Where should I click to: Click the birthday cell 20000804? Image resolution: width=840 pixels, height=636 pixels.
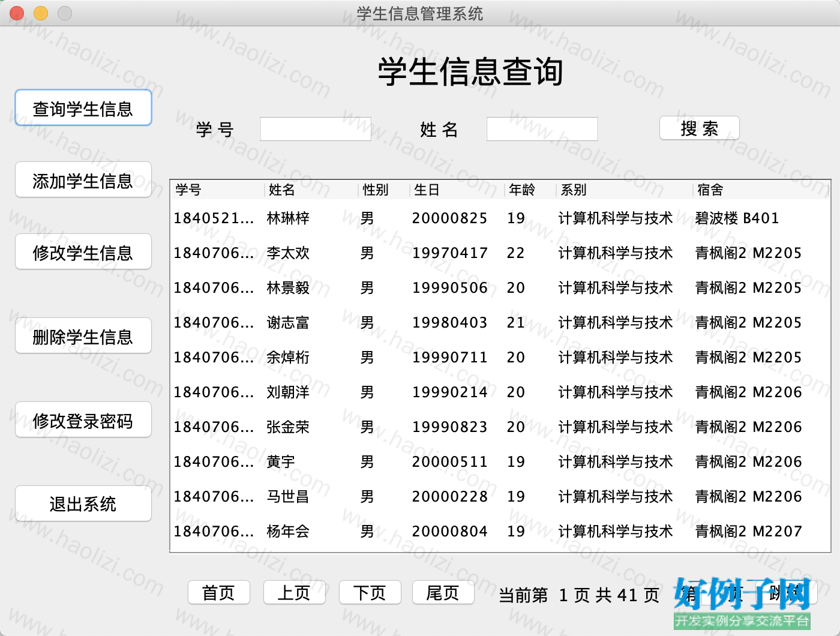449,532
